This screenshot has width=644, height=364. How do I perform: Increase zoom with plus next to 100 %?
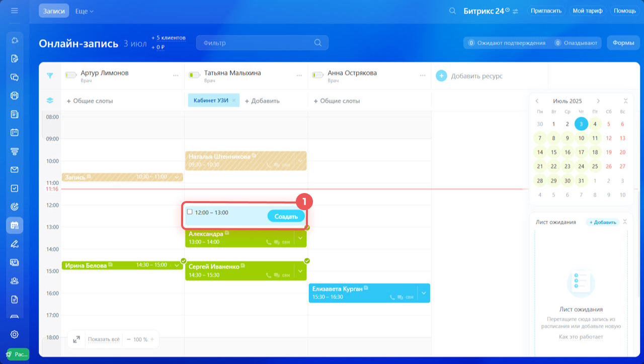[152, 339]
